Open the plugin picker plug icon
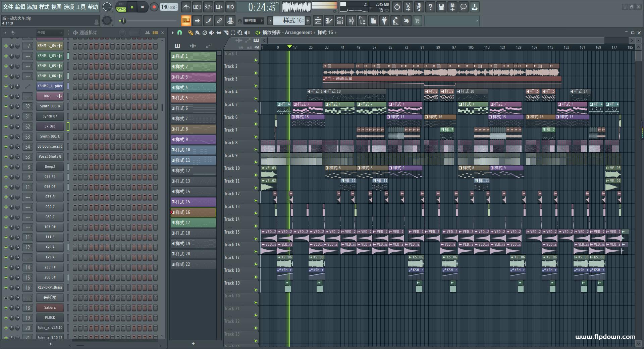Image resolution: width=644 pixels, height=349 pixels. tap(384, 21)
